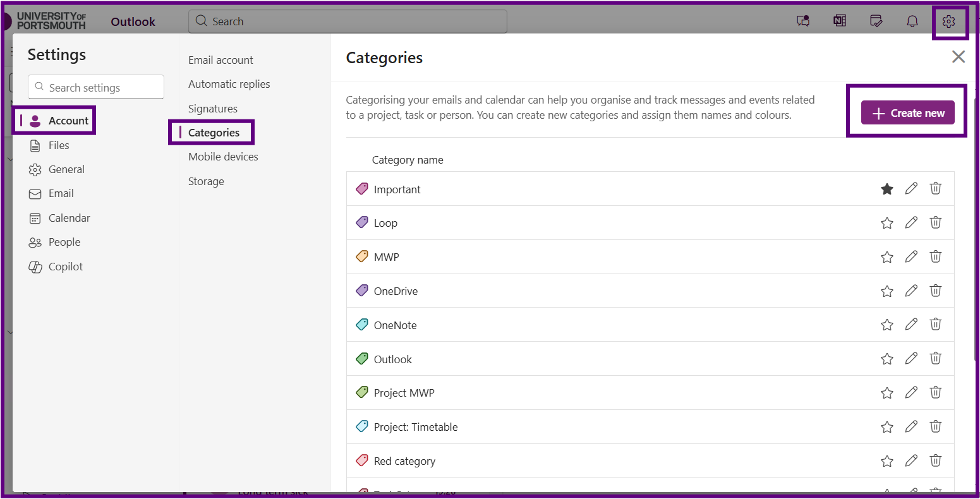Delete the MWP category bin icon
Screen dimensions: 980x499
[x=936, y=256]
